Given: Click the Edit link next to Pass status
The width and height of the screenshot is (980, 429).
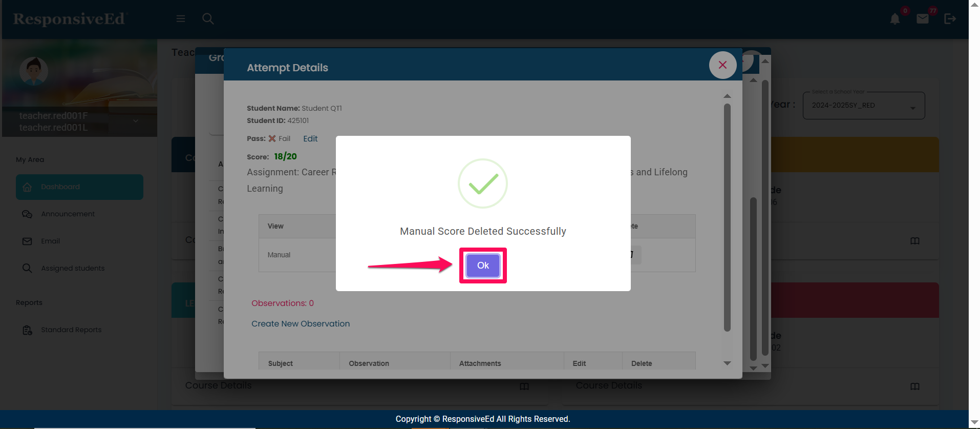Looking at the screenshot, I should click(x=310, y=139).
